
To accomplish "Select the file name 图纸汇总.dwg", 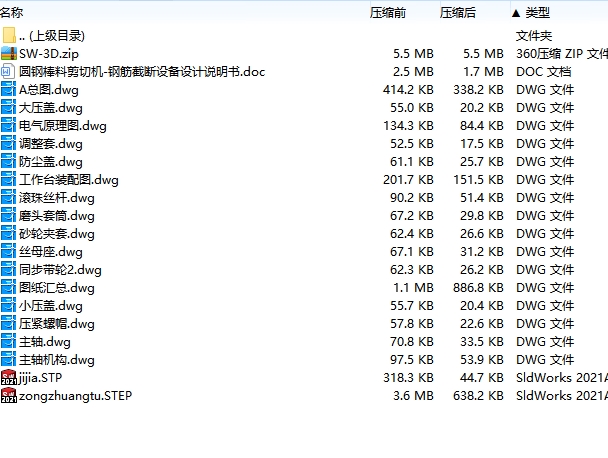I will 57,288.
